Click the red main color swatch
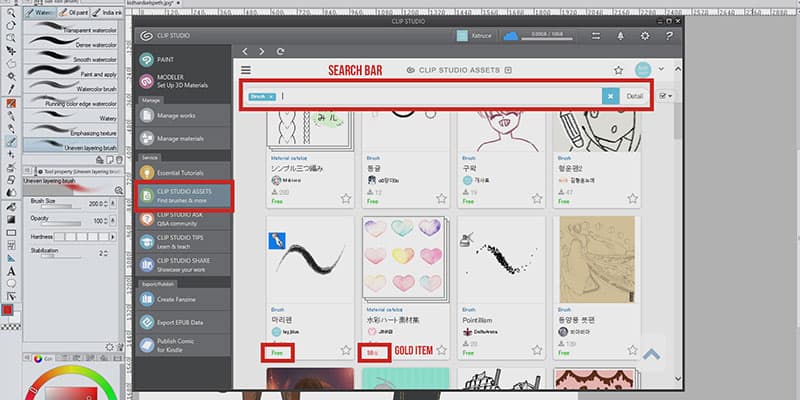The height and width of the screenshot is (400, 800). (7, 310)
